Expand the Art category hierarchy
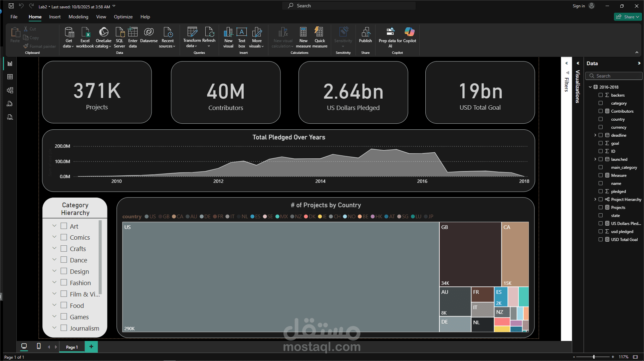 tap(54, 226)
